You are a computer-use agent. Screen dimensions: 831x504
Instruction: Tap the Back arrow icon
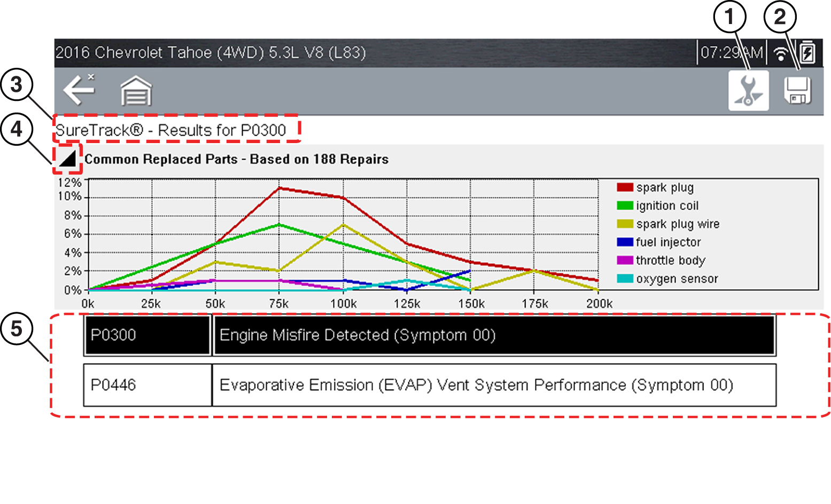(x=79, y=90)
